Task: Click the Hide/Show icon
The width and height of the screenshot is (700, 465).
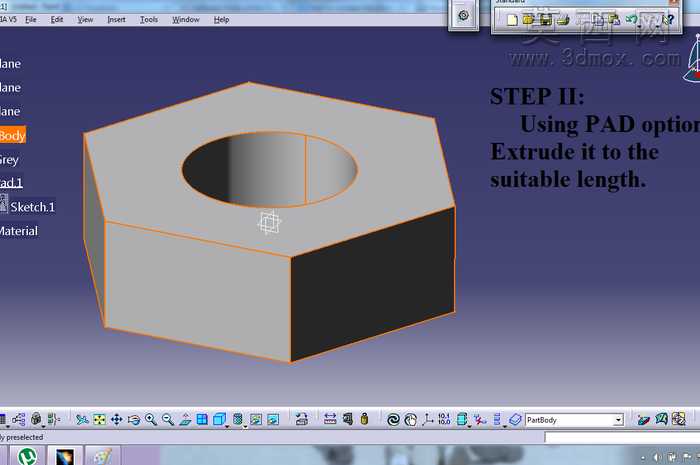Action: pyautogui.click(x=256, y=419)
